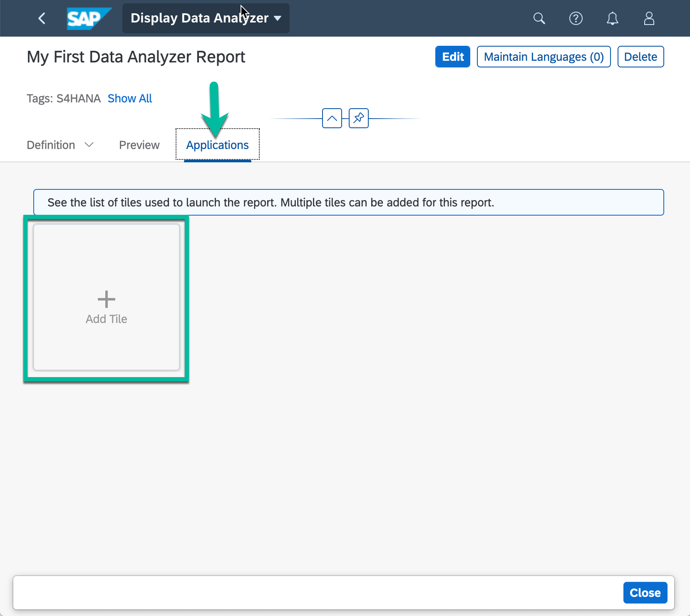Select the Applications tab
The width and height of the screenshot is (690, 616).
[x=217, y=145]
